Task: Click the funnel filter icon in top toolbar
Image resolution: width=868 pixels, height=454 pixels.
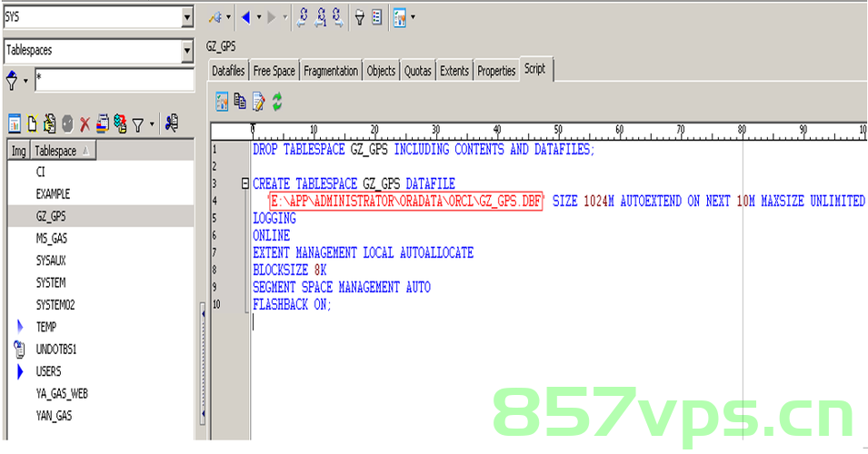Action: pyautogui.click(x=359, y=17)
